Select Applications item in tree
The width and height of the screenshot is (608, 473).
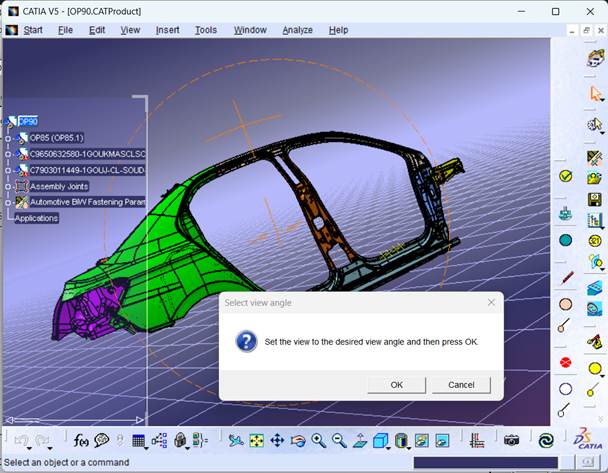[x=36, y=218]
